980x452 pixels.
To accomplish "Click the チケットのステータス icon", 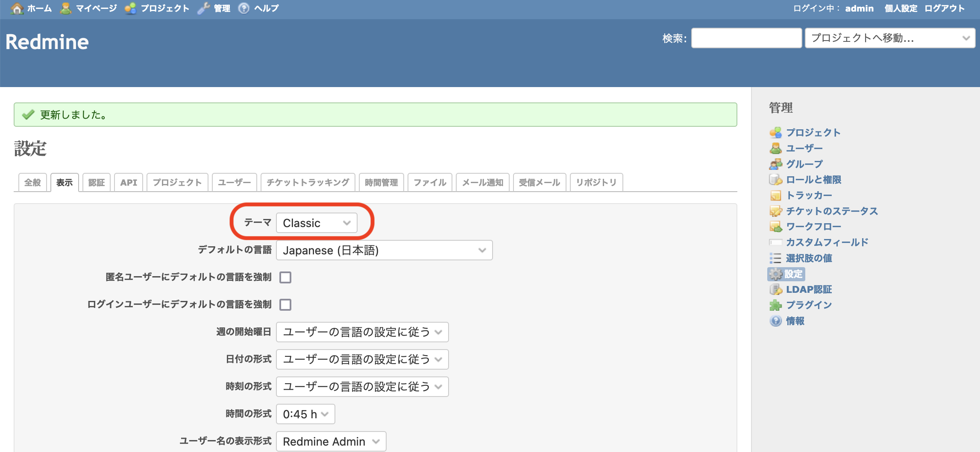I will pyautogui.click(x=775, y=211).
